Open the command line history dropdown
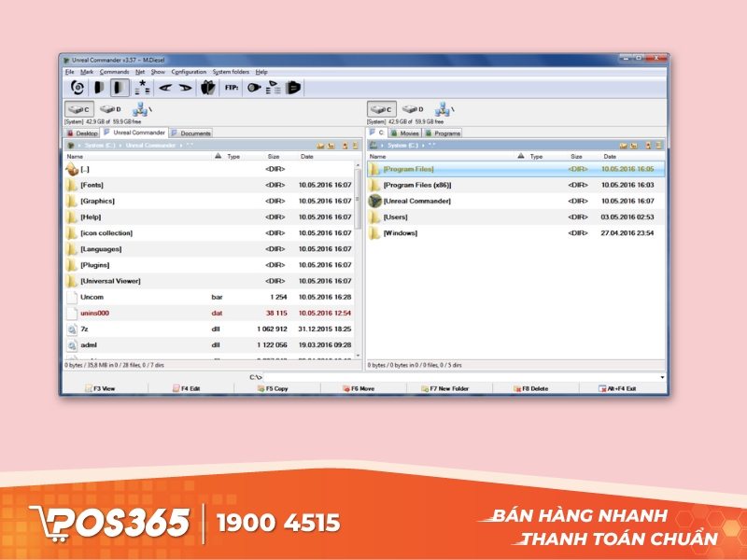Viewport: 747px width, 560px height. coord(662,377)
